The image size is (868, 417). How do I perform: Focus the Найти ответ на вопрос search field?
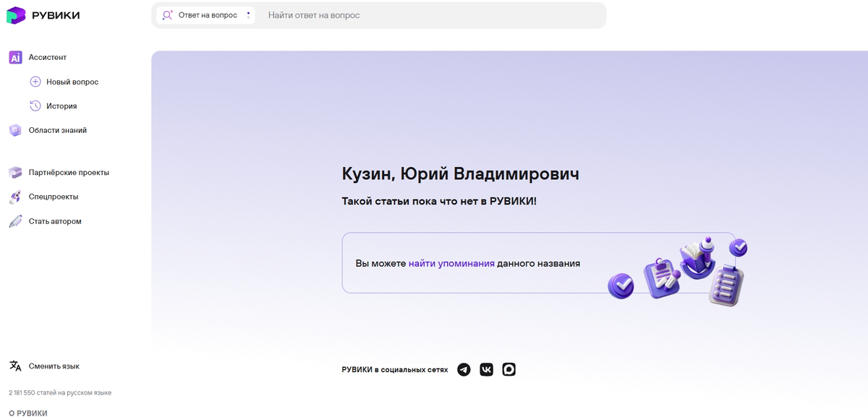coord(433,15)
